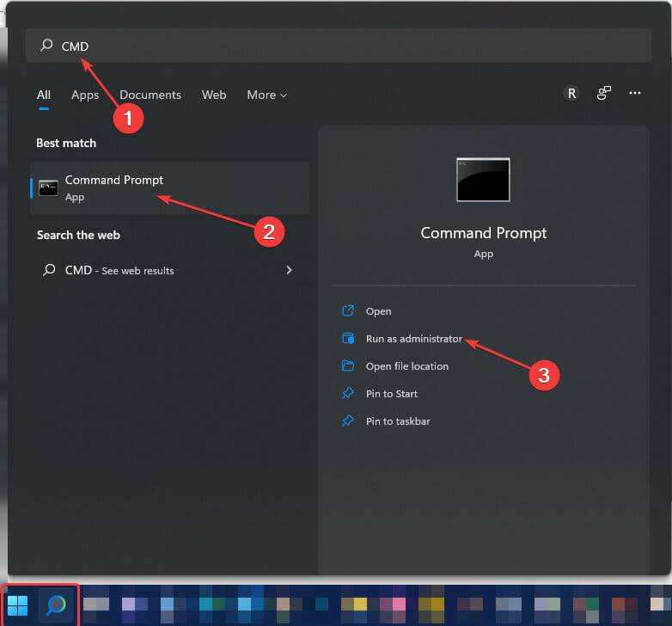Expand CMD web results with chevron arrow
The height and width of the screenshot is (626, 672).
coord(289,270)
